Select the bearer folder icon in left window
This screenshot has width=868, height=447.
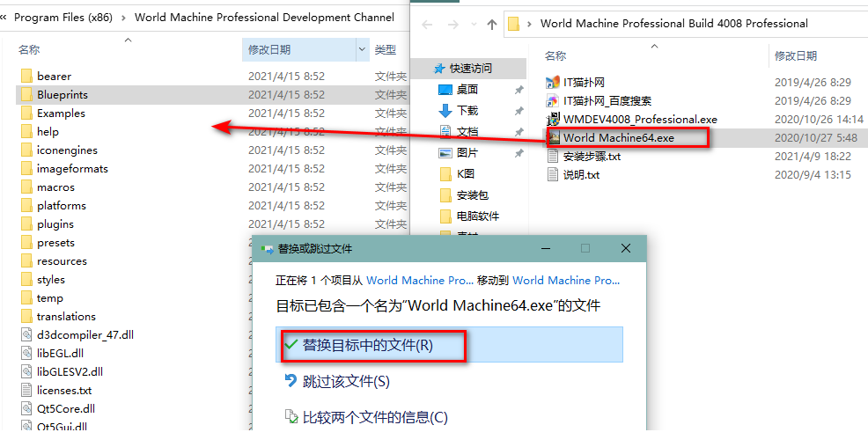tap(26, 76)
